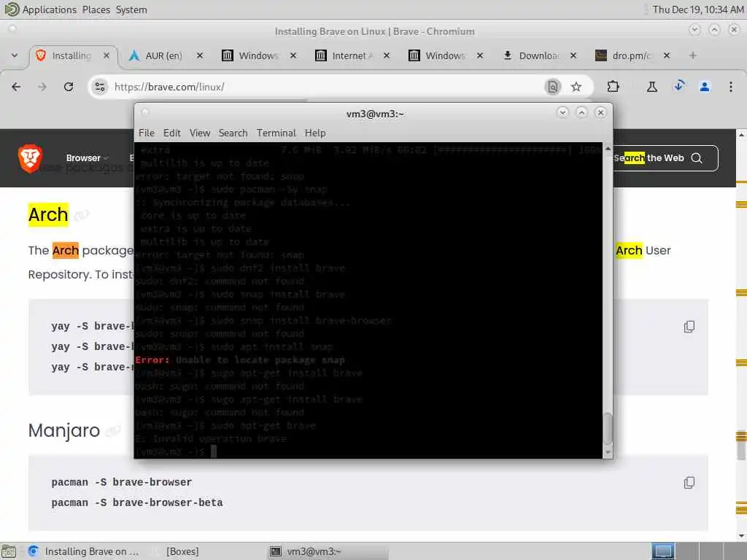Open the System menu in top panel

[x=131, y=9]
